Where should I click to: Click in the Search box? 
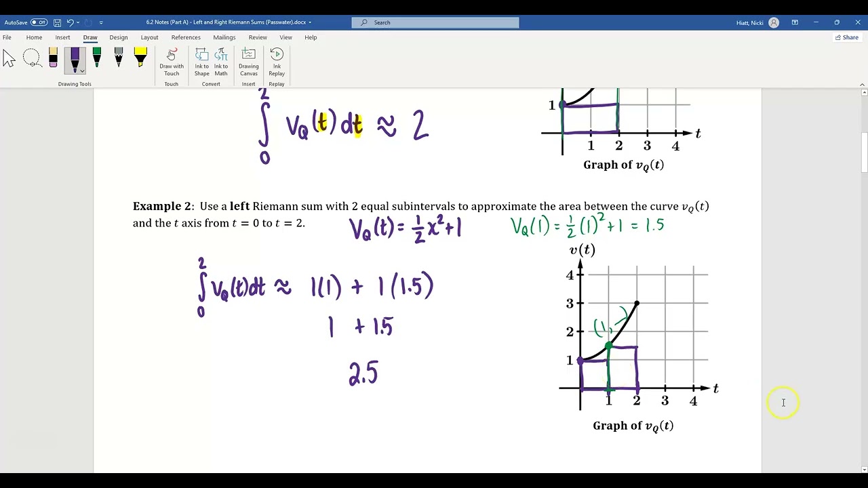tap(435, 22)
